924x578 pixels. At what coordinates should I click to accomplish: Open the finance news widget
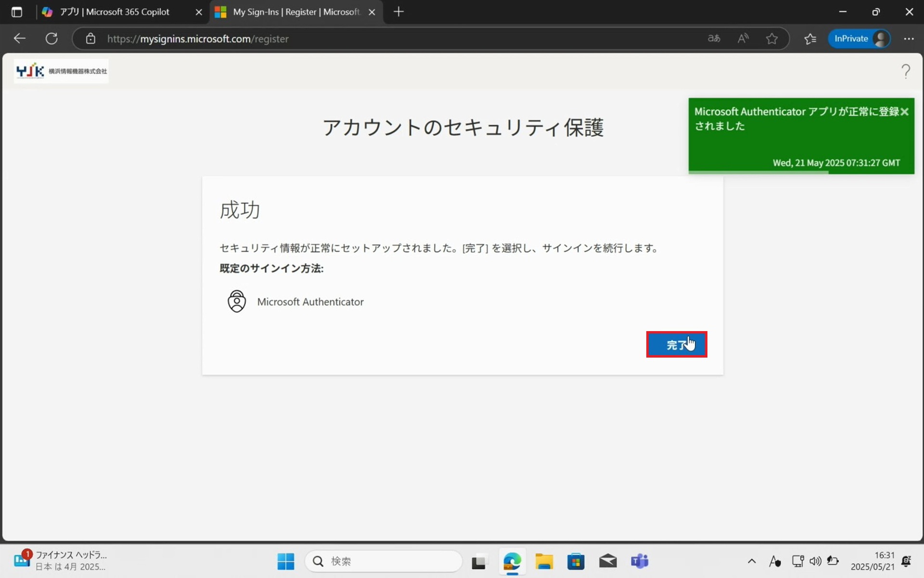pos(61,561)
